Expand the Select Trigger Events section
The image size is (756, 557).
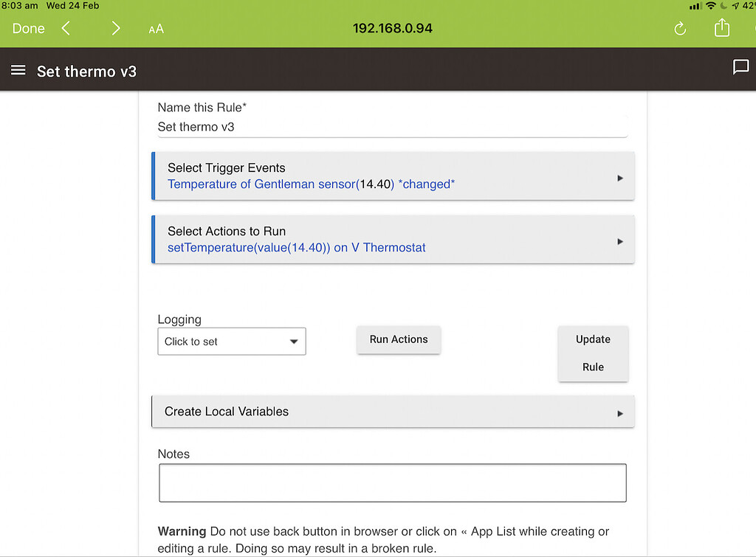click(393, 176)
